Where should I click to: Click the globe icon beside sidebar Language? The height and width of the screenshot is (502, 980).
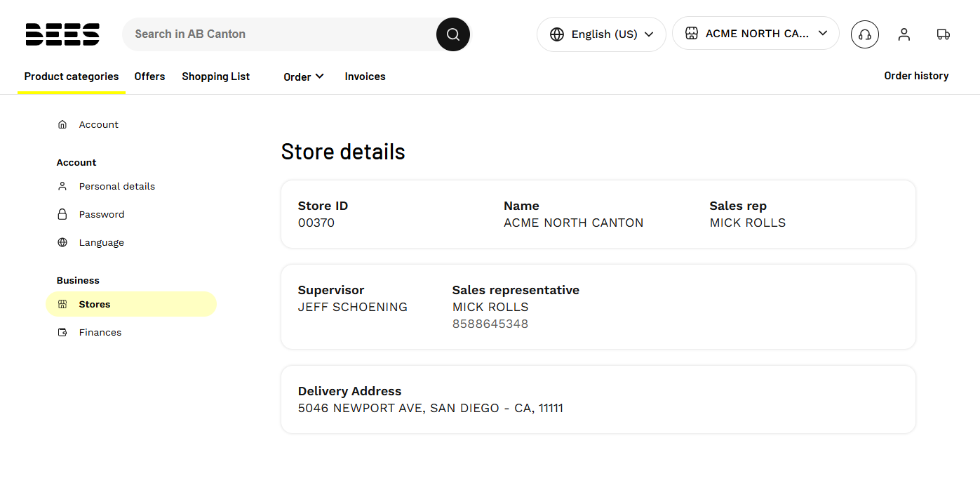click(x=62, y=242)
